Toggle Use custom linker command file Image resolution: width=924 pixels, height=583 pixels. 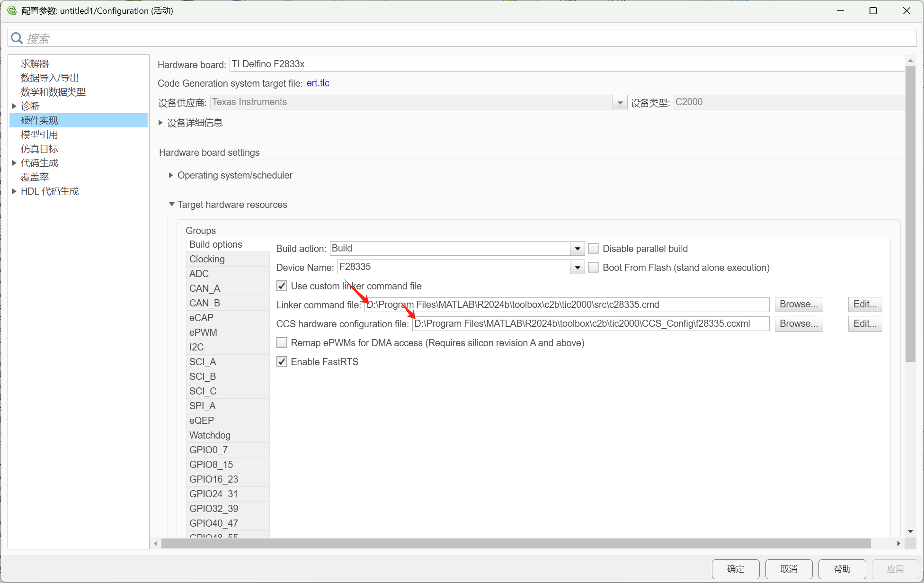click(282, 286)
